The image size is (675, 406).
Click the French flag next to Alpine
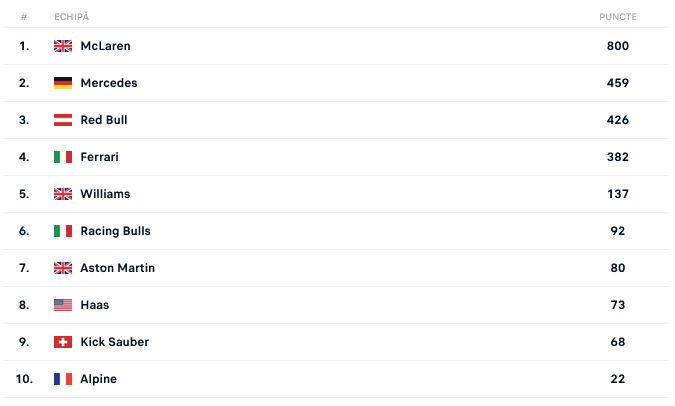pos(63,379)
